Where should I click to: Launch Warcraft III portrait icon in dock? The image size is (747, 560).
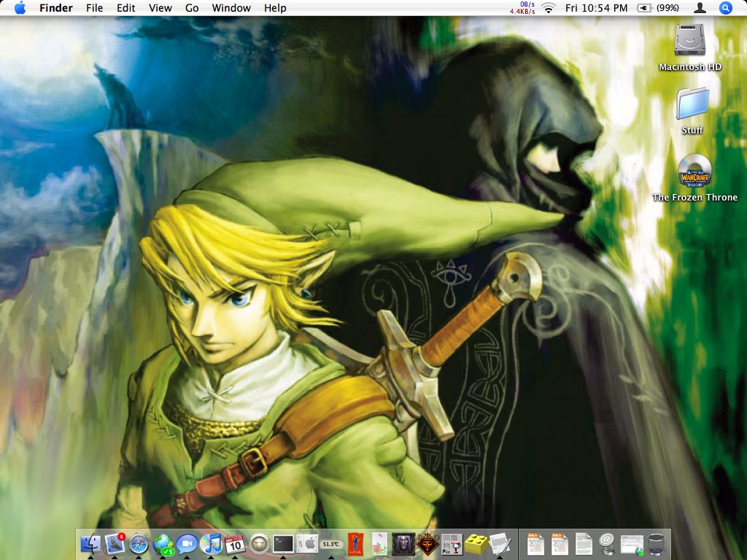coord(403,544)
